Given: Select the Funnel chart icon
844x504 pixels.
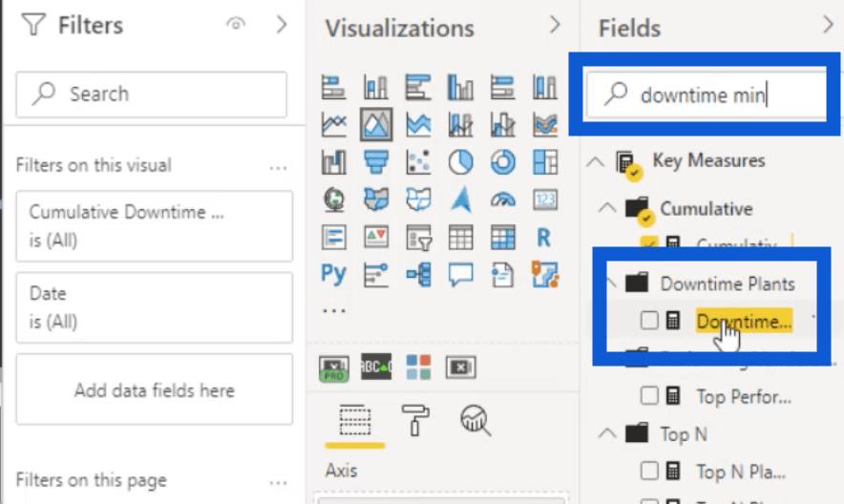Looking at the screenshot, I should tap(376, 162).
